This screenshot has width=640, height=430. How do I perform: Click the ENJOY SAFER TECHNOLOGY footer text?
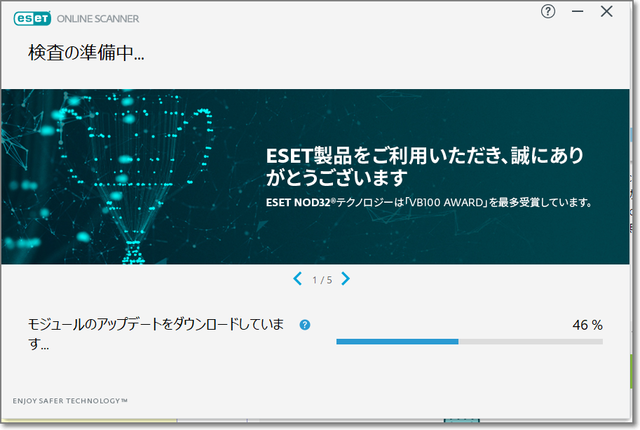pos(70,400)
